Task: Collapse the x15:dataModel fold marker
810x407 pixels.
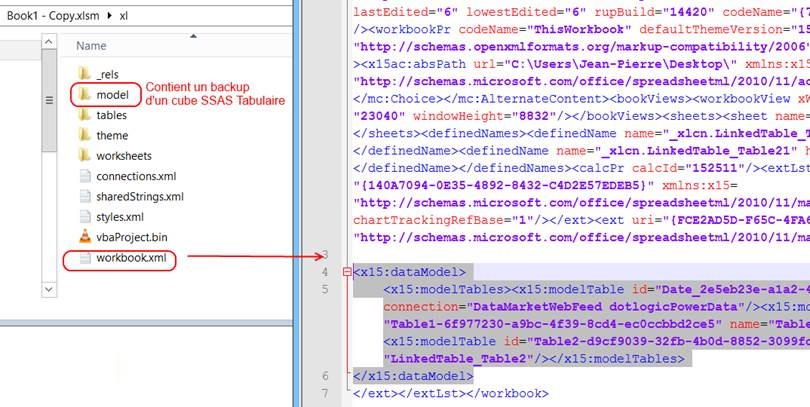Action: click(x=346, y=272)
